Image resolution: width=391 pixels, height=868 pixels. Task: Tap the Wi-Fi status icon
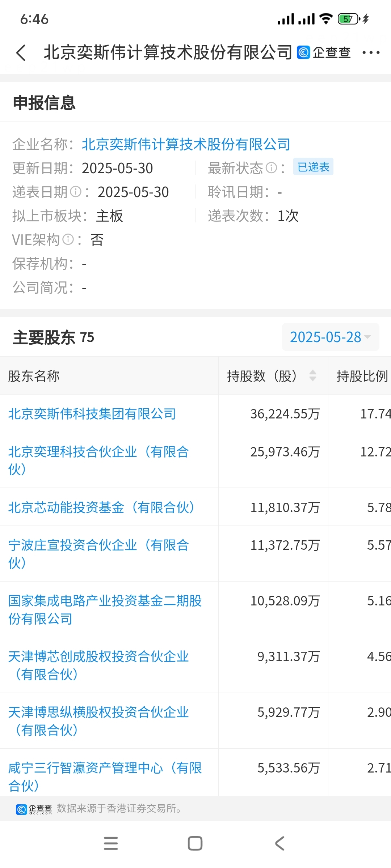326,19
